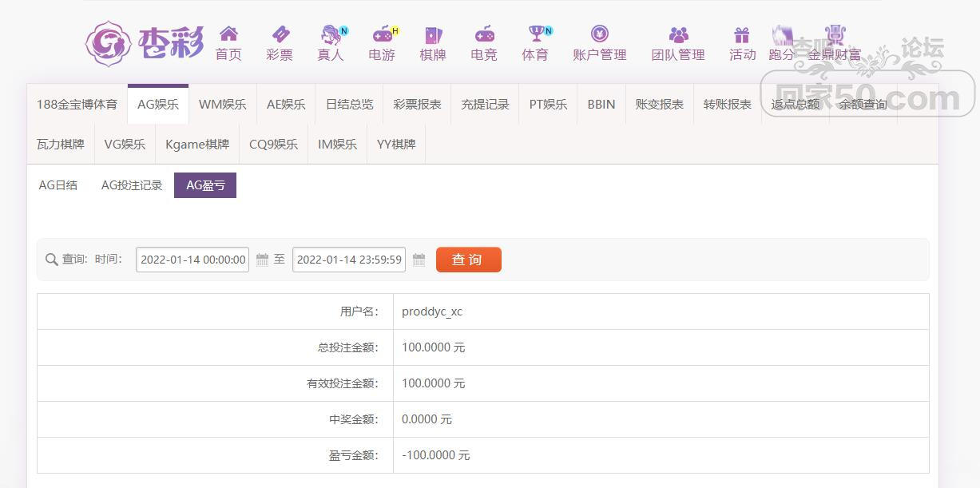Screen dimensions: 980x488
Task: Click the start time field 2022-01-14 00:00:00
Action: coord(192,260)
